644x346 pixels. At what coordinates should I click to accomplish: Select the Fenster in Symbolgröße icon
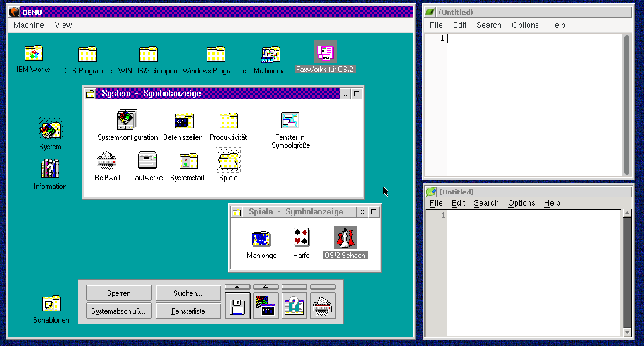coord(290,120)
